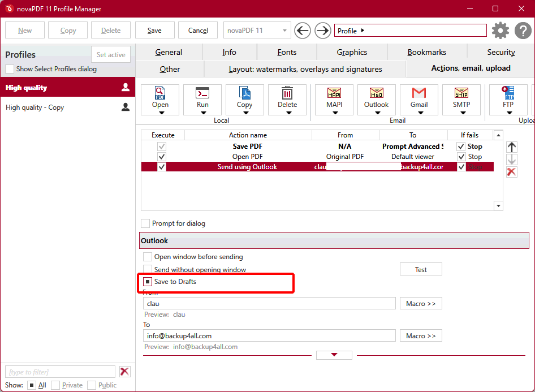Go to the Bookmarks tab
This screenshot has width=535, height=392.
(426, 52)
